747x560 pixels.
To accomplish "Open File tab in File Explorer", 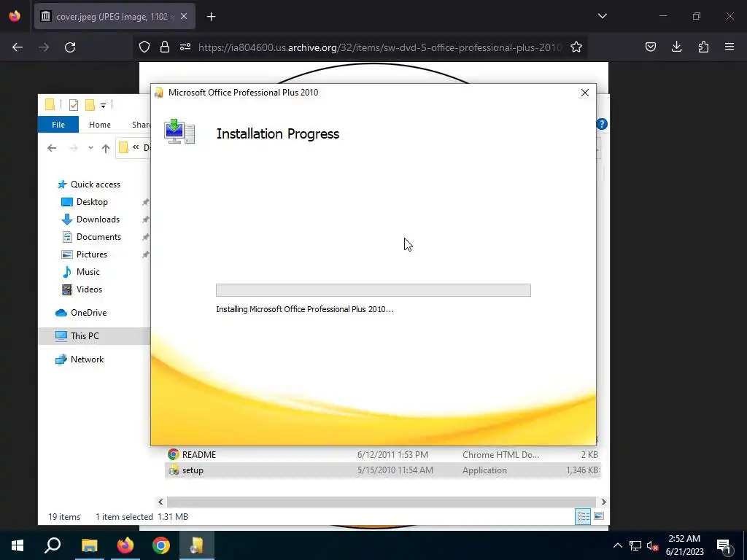I will 58,125.
